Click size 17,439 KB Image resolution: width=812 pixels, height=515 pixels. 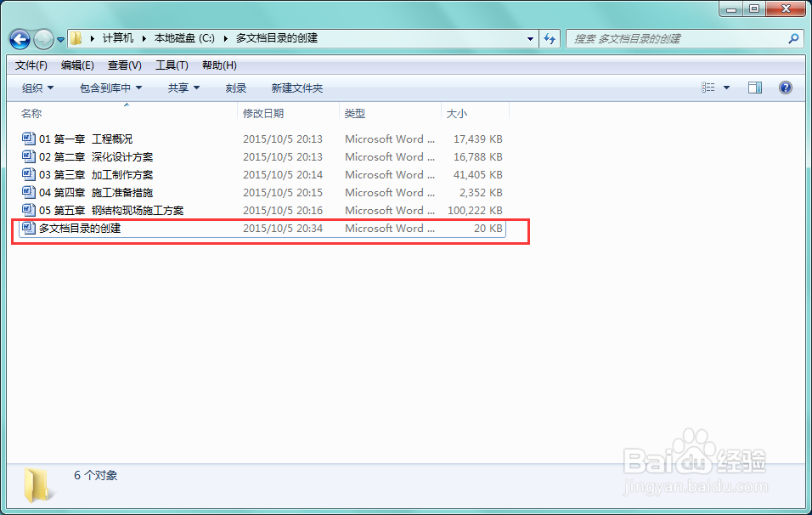[x=478, y=139]
